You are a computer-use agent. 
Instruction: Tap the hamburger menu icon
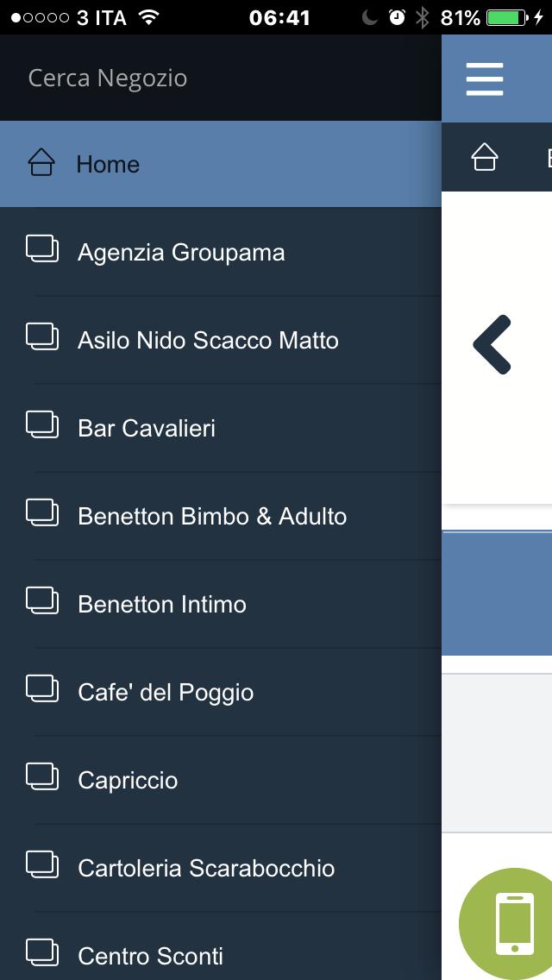pos(485,79)
